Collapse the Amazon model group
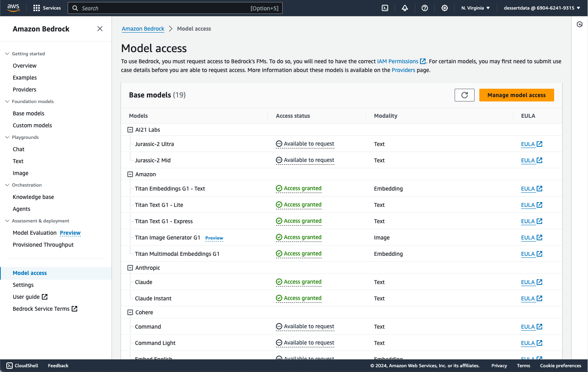This screenshot has width=588, height=372. 130,174
